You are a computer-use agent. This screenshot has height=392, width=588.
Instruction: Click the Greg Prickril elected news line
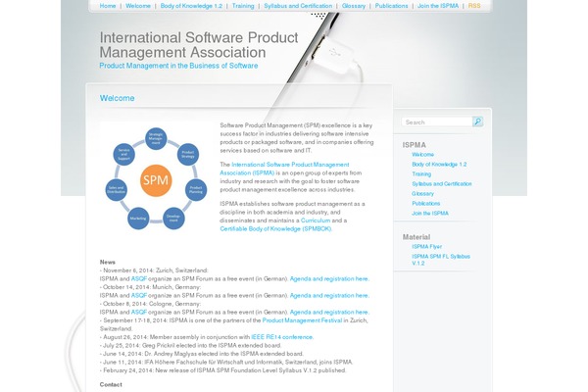[x=190, y=346]
